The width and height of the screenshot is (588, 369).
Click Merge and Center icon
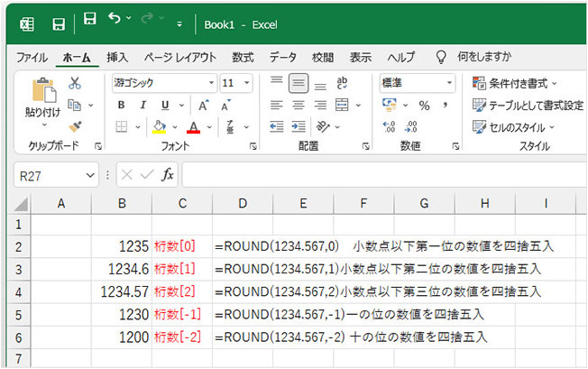(342, 105)
